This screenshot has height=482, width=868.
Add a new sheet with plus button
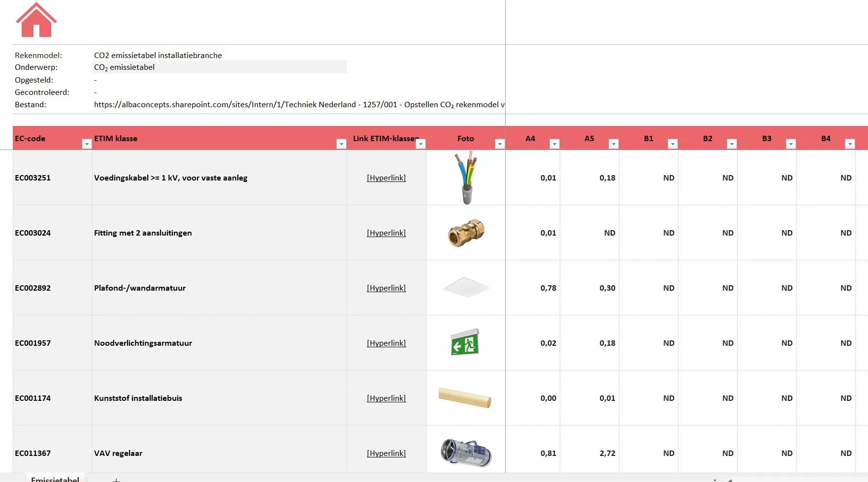116,480
